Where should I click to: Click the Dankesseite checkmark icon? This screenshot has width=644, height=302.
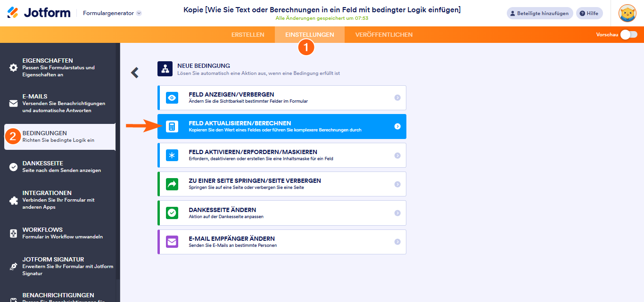coord(14,167)
